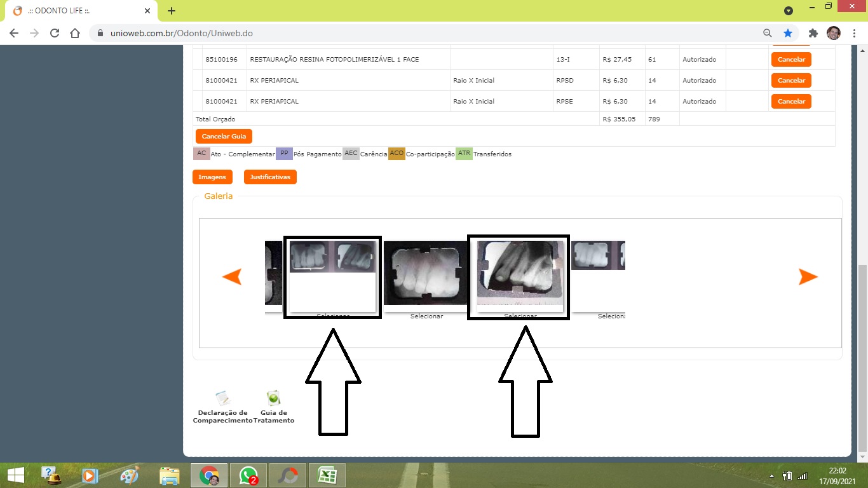Open the Imagens section
Screen dimensions: 868x488
tap(212, 177)
